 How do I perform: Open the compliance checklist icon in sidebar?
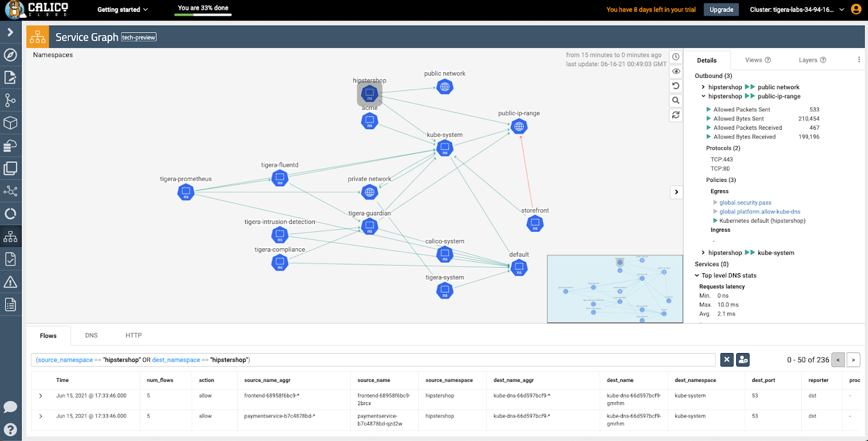(x=10, y=259)
